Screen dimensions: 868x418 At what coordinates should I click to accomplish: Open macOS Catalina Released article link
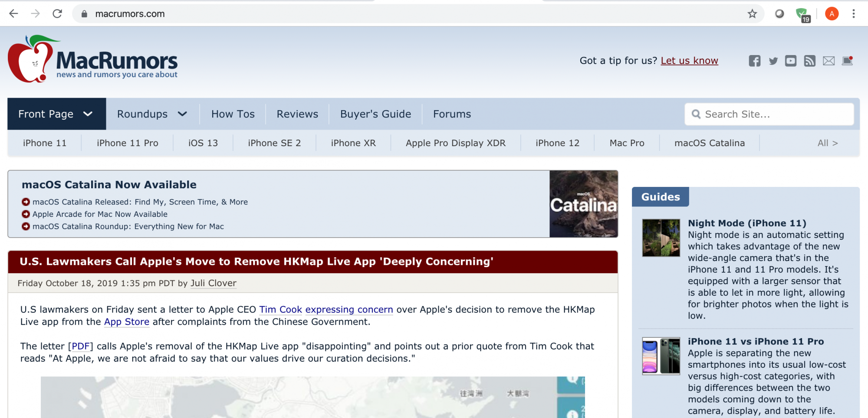pos(140,202)
